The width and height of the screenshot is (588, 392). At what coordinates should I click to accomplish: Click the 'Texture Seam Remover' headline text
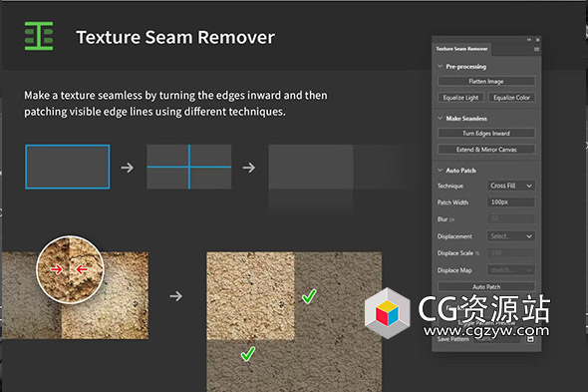pyautogui.click(x=175, y=37)
